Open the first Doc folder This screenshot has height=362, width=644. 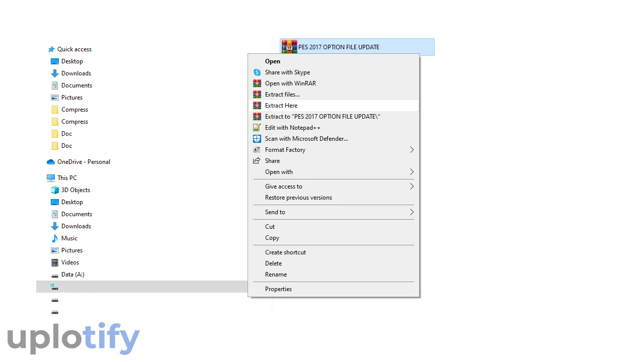(x=66, y=134)
